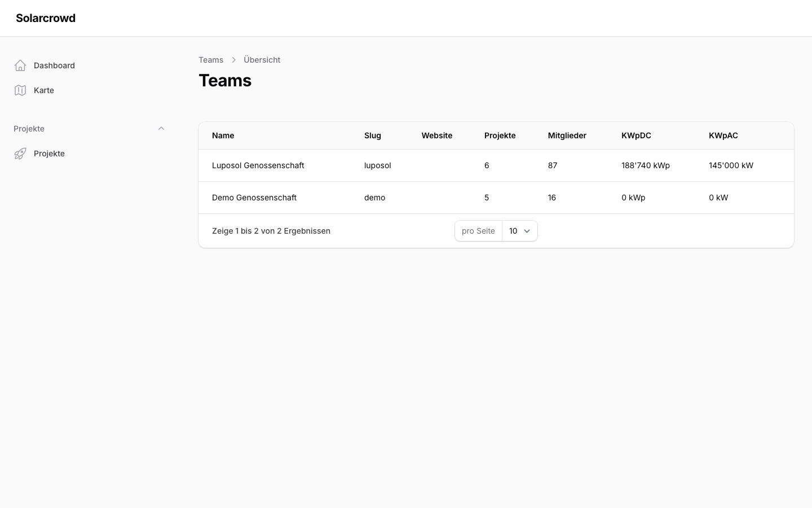Click the Name column header

(223, 135)
